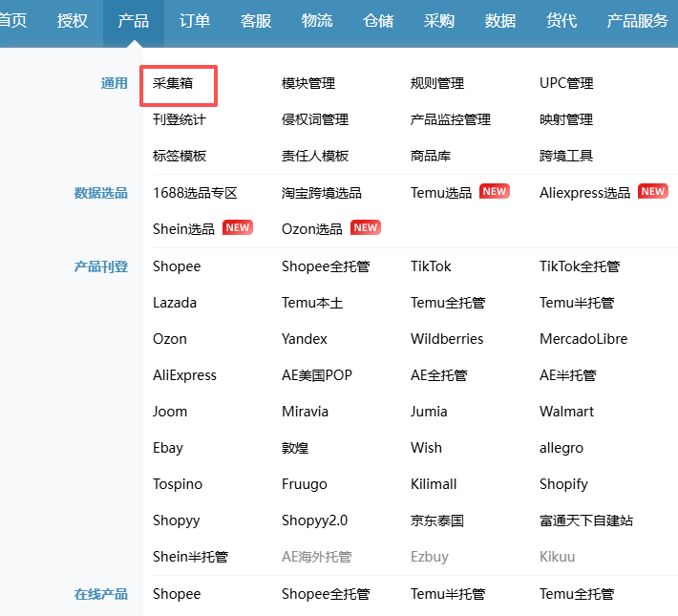Click the Aliexpress选品 entry
The width and height of the screenshot is (678, 616).
click(584, 193)
